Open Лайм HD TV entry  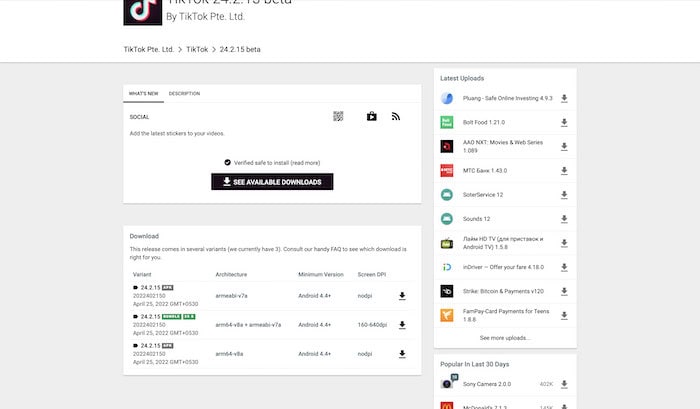[503, 243]
